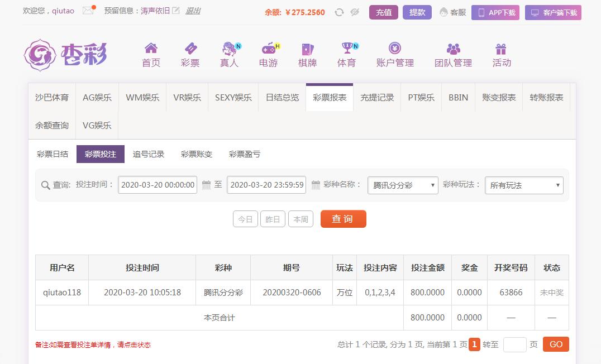Click the GO pagination button
The image size is (601, 364).
click(x=556, y=344)
